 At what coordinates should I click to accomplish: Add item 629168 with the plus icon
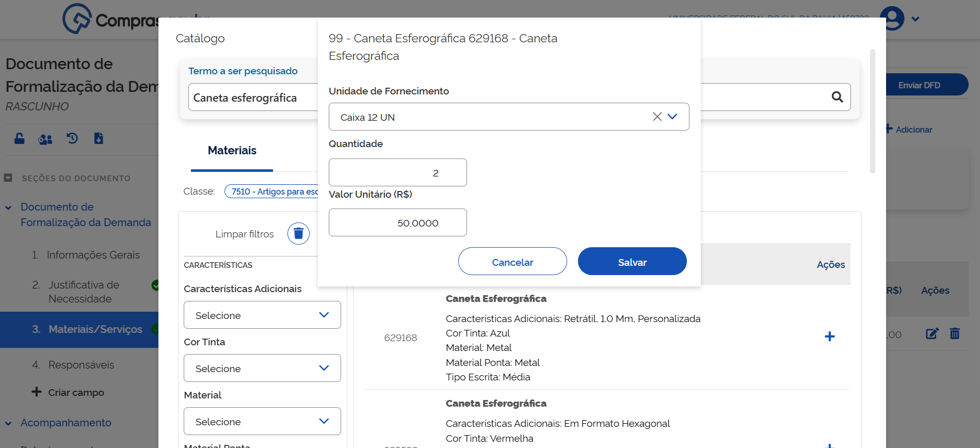(x=829, y=337)
